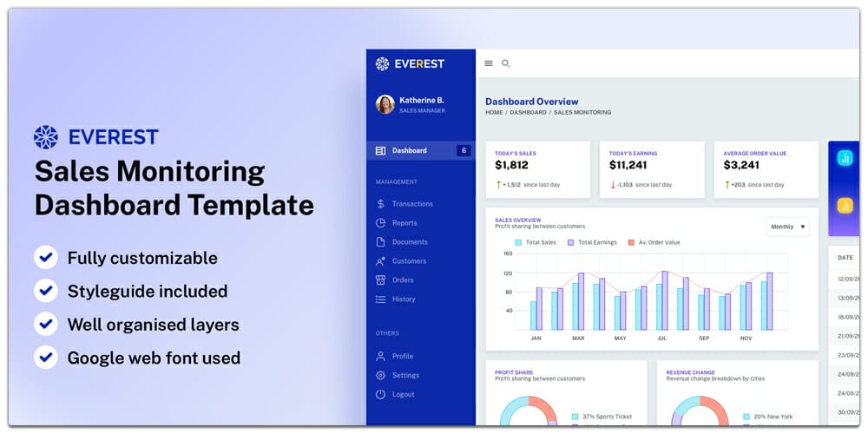
Task: Click the red down arrow beside -1,103
Action: click(613, 185)
